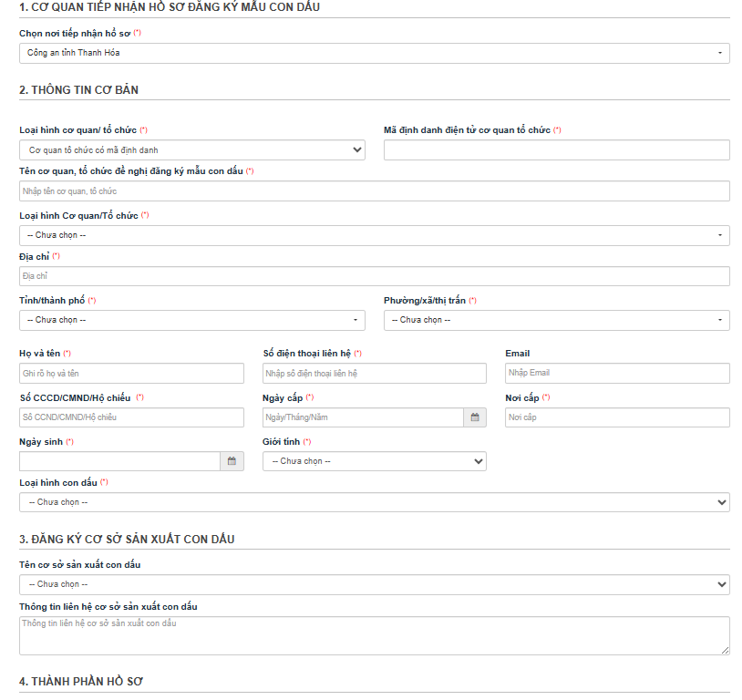Viewport: 742px width, 700px height.
Task: Click the Số điện thoại liên hệ field
Action: pos(374,373)
